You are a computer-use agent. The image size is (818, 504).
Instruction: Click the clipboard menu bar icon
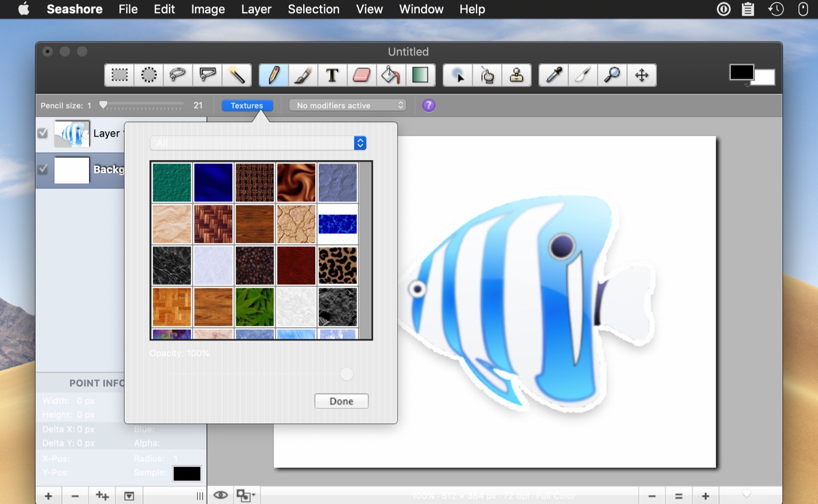tap(748, 9)
